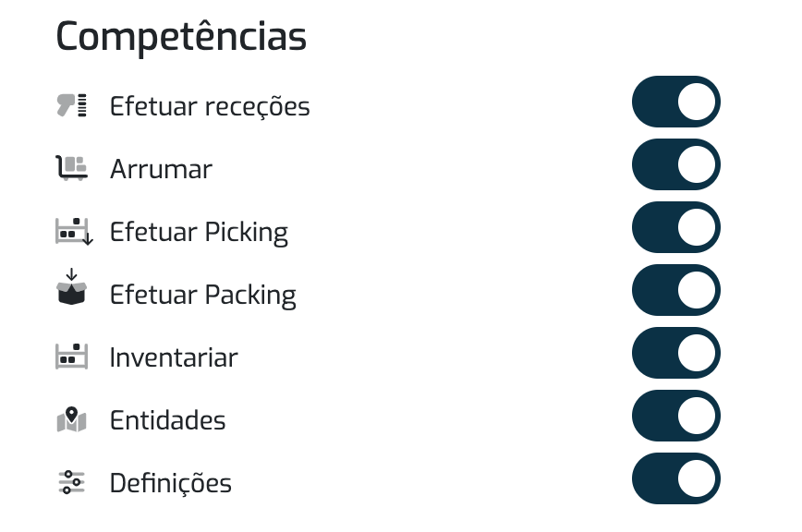Disable the Efetuar receções toggle
The image size is (802, 532).
[x=676, y=102]
